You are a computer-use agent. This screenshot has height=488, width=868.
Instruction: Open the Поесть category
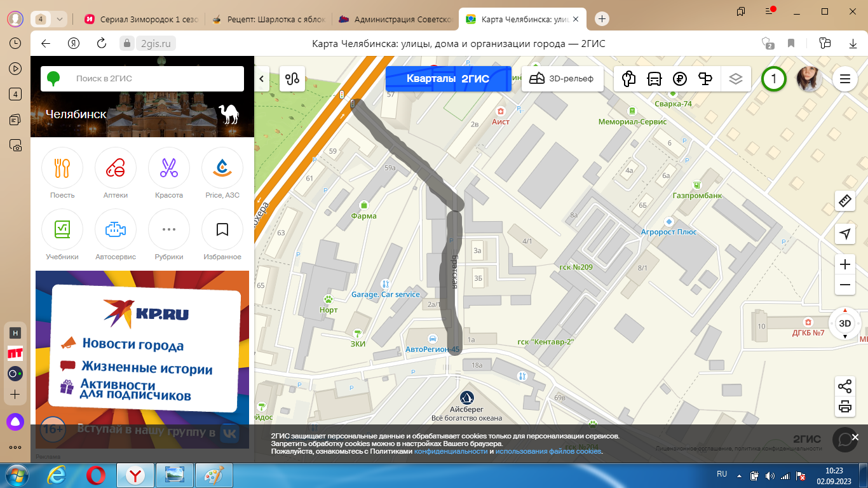point(62,173)
